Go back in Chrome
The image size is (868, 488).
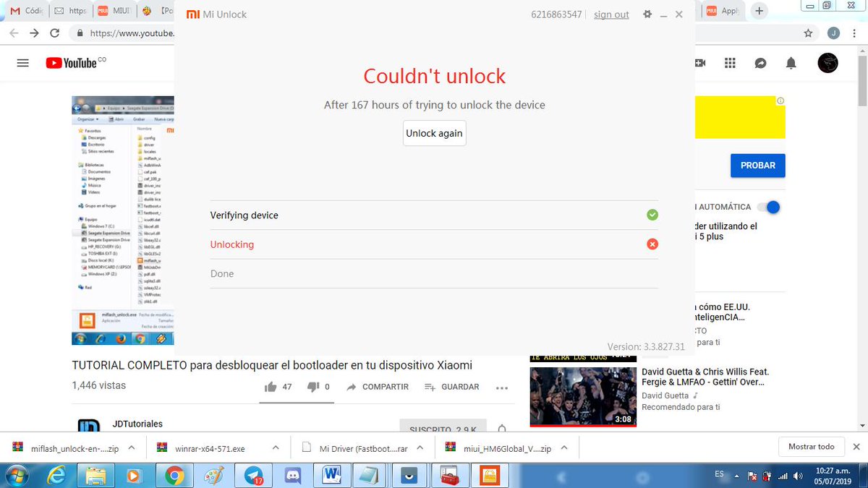click(x=14, y=33)
